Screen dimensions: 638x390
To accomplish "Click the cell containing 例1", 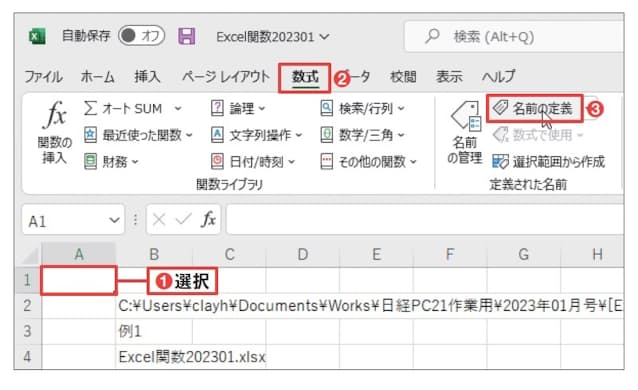I will tap(154, 331).
